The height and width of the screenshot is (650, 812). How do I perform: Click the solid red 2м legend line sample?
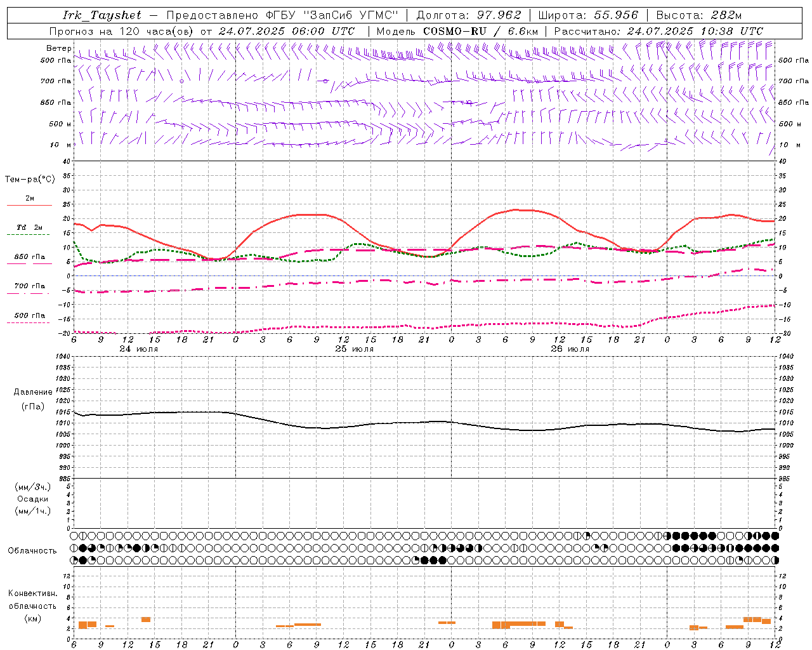29,206
